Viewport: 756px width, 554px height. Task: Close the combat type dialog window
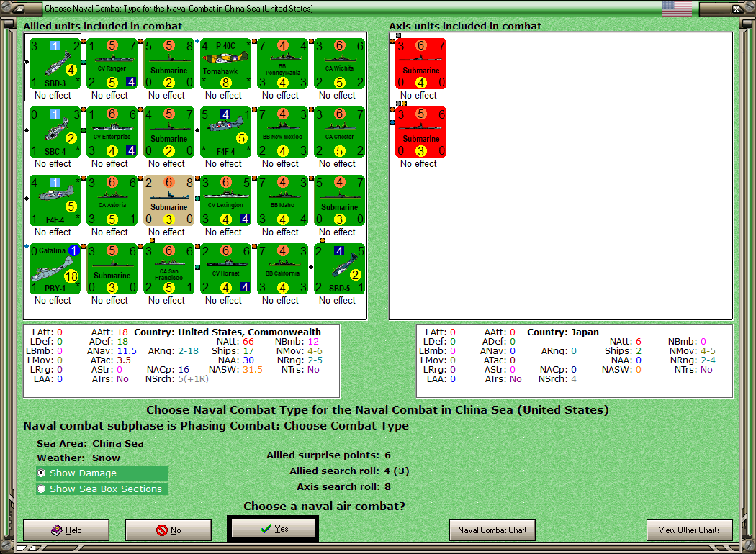[x=737, y=9]
